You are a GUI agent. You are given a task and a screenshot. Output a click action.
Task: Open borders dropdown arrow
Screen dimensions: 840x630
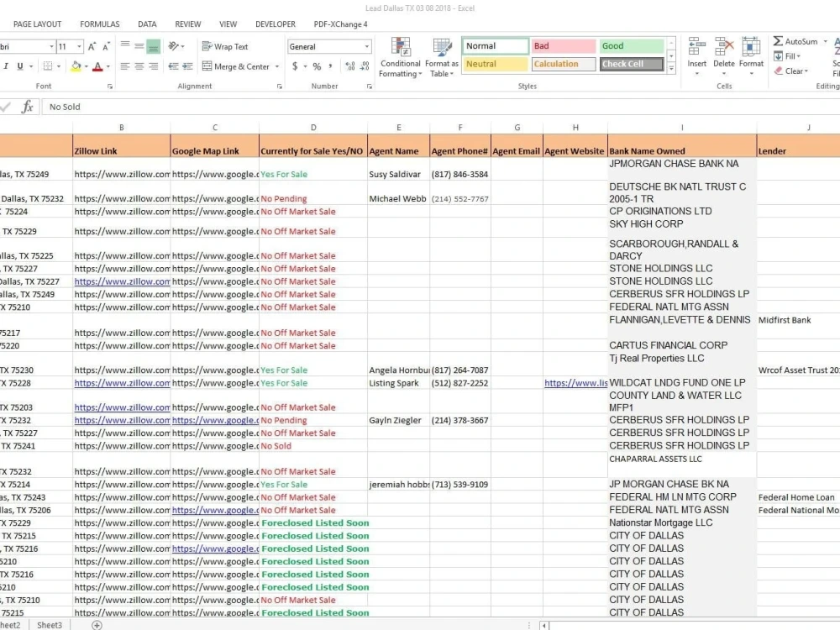(x=59, y=66)
